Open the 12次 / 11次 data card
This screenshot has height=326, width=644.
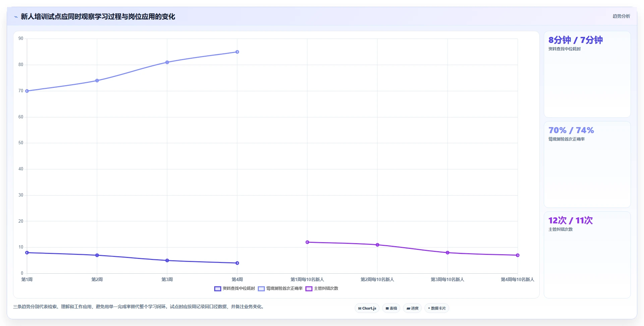click(x=587, y=255)
